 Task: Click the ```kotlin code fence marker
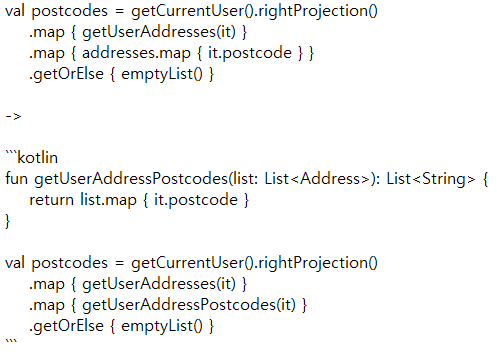[x=32, y=157]
